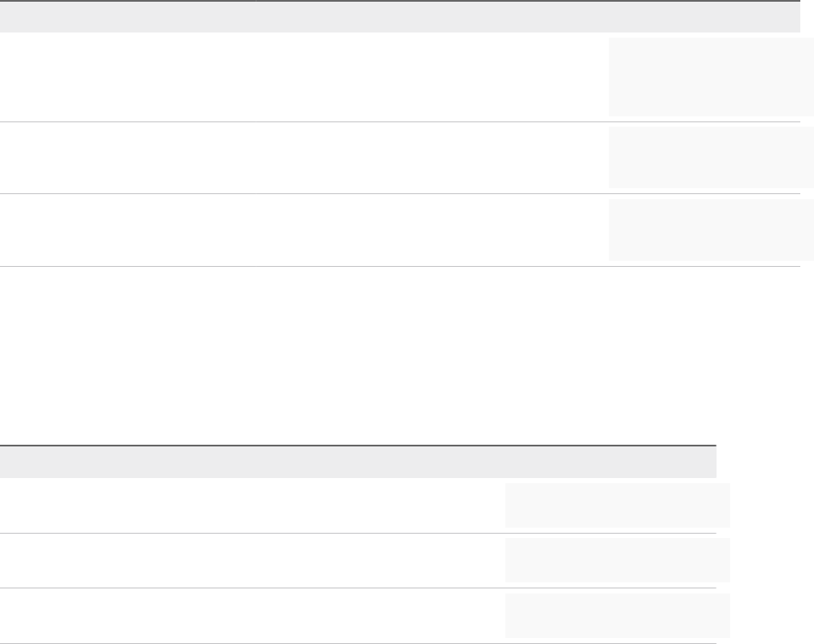Select the second row of the lower table

click(358, 560)
